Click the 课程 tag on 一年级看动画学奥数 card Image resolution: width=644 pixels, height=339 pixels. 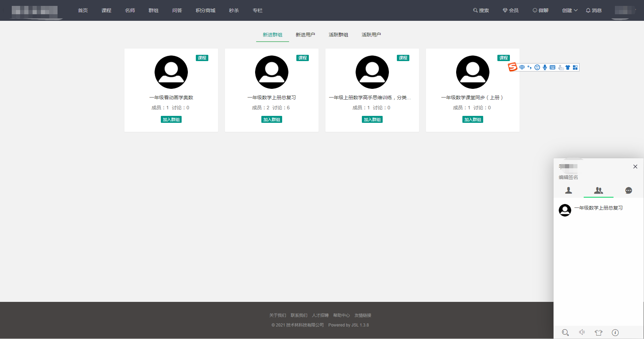tap(202, 58)
